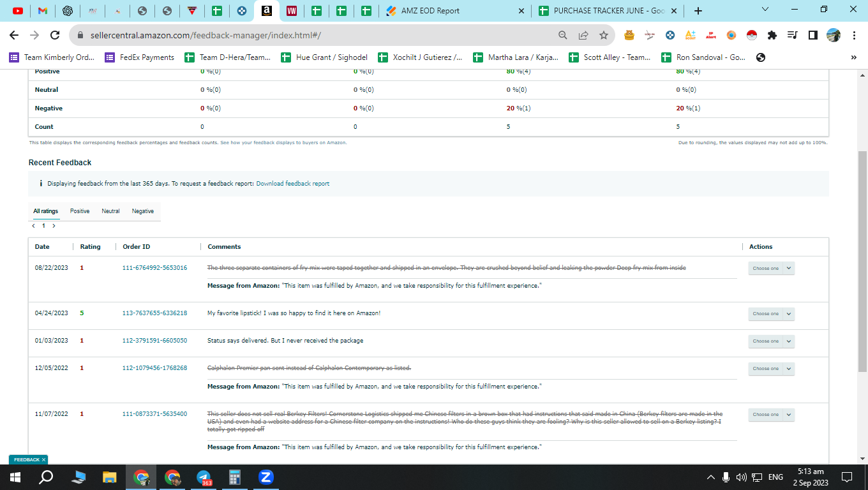
Task: Close the AMZ EOD Report tab
Action: point(521,11)
